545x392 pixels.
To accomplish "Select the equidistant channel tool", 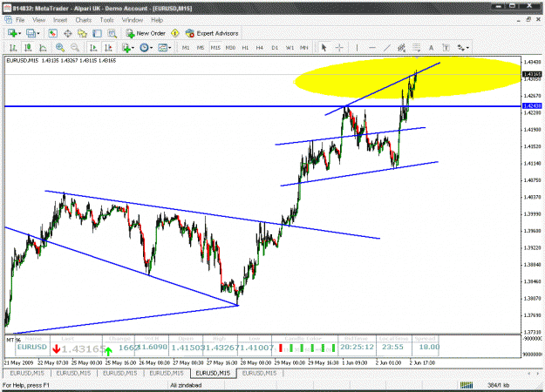I will click(401, 48).
